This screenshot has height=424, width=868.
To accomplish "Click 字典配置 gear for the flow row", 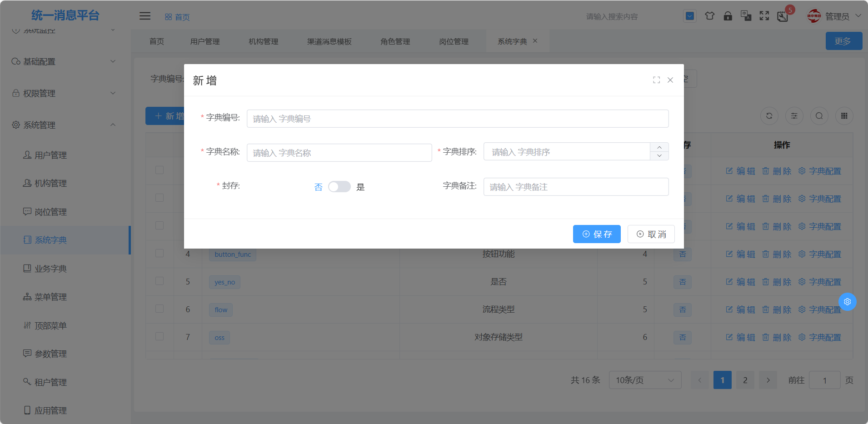I will [x=802, y=309].
